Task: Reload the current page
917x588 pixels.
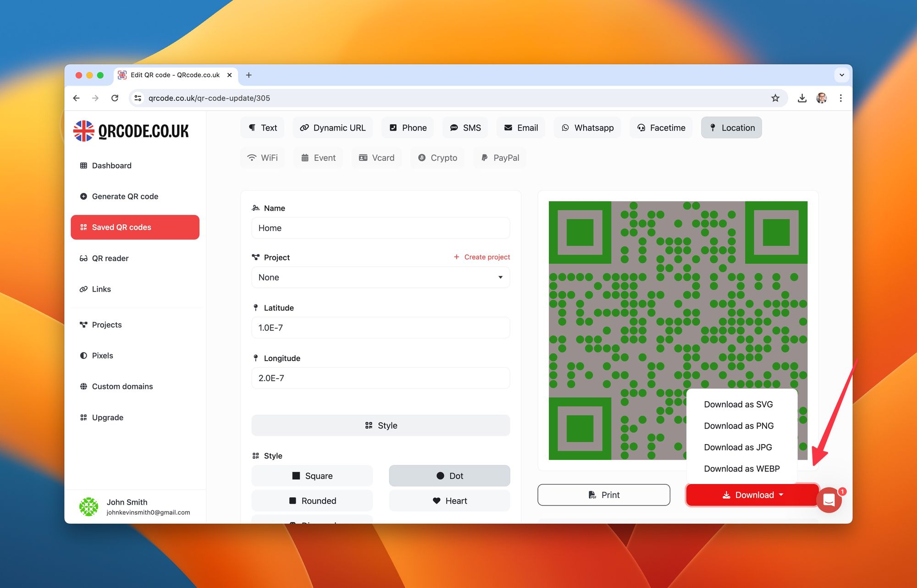Action: coord(115,98)
